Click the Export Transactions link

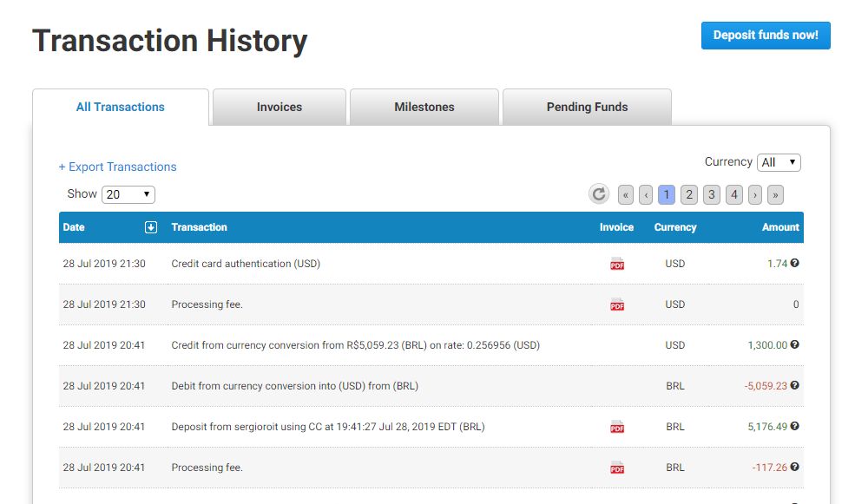pyautogui.click(x=117, y=167)
